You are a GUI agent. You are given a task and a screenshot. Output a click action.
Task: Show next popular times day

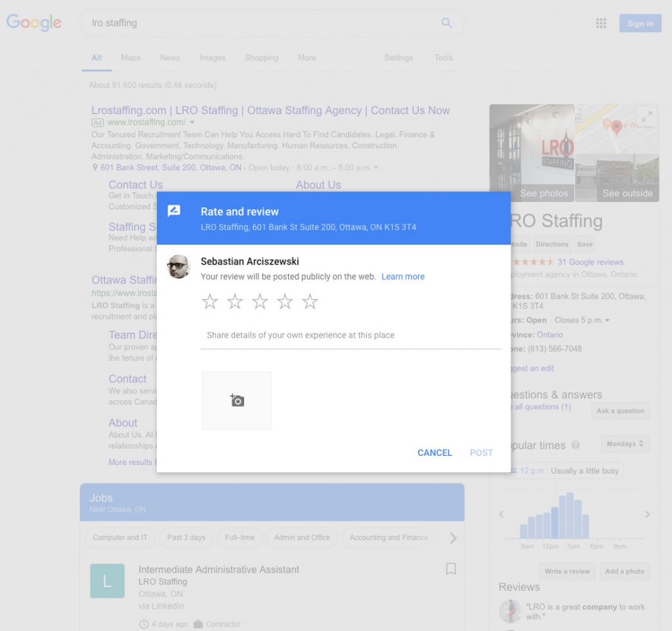pos(647,514)
